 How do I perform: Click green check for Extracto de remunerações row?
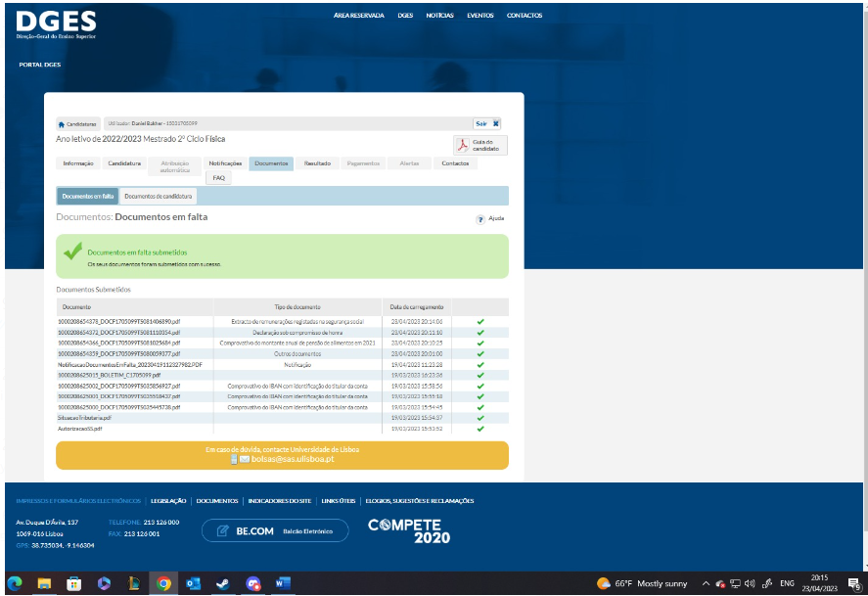(480, 322)
